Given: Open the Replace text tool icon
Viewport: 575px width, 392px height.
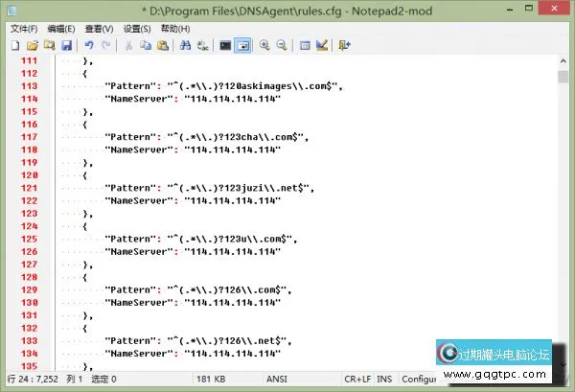Looking at the screenshot, I should point(202,45).
